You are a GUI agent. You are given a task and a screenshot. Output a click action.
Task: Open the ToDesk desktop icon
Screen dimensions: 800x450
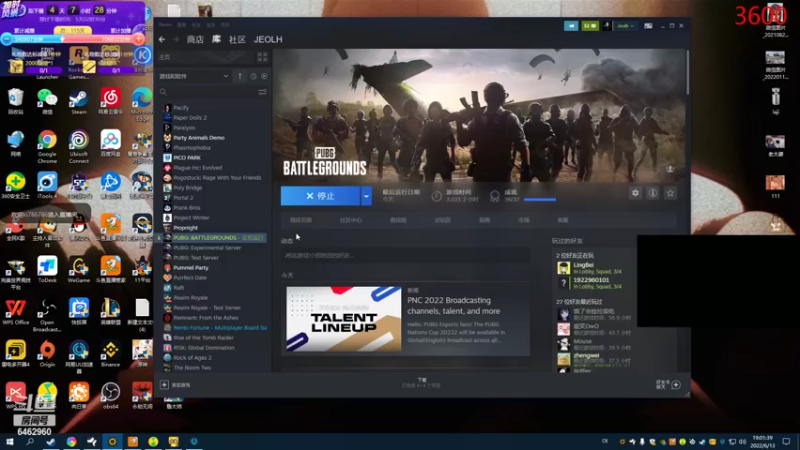tap(47, 269)
